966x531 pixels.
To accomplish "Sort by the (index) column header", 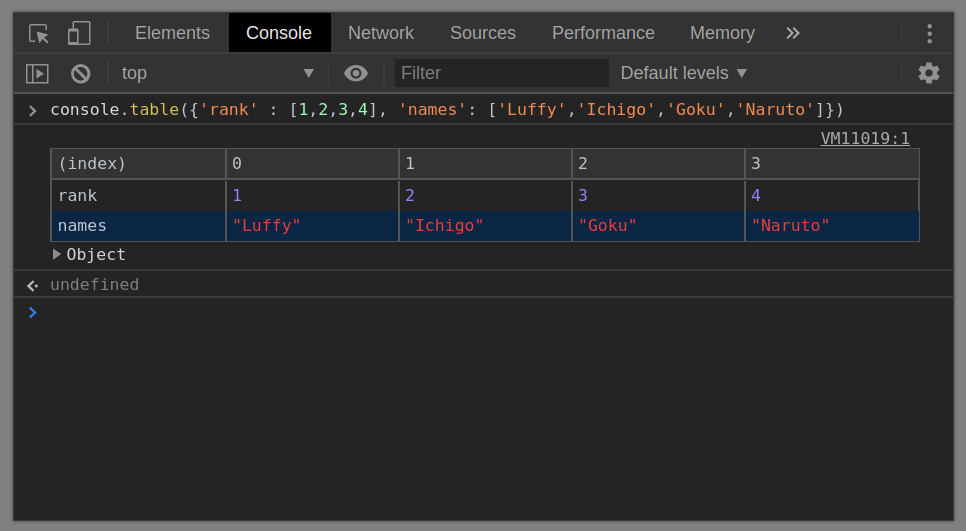I will pyautogui.click(x=139, y=164).
